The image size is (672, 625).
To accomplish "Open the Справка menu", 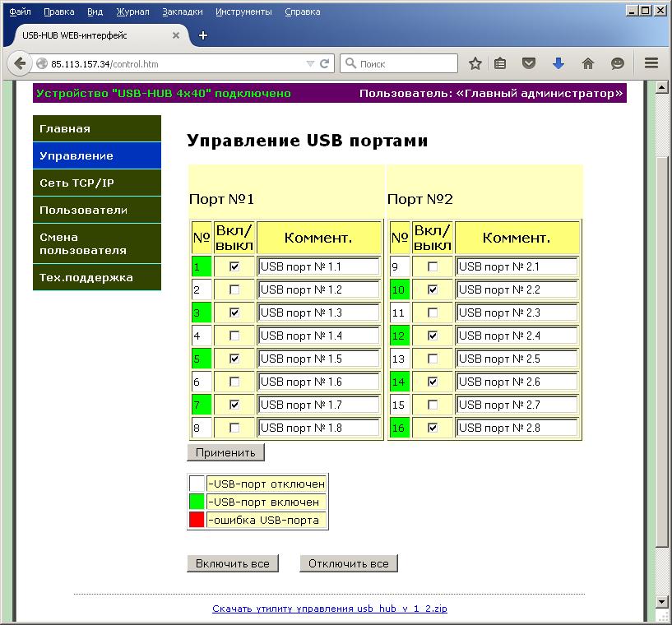I will (303, 12).
